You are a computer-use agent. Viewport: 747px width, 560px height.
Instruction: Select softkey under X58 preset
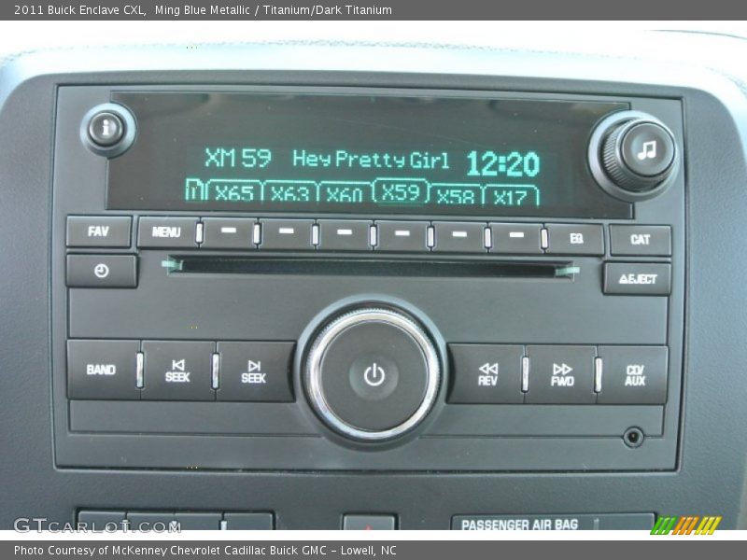point(459,237)
